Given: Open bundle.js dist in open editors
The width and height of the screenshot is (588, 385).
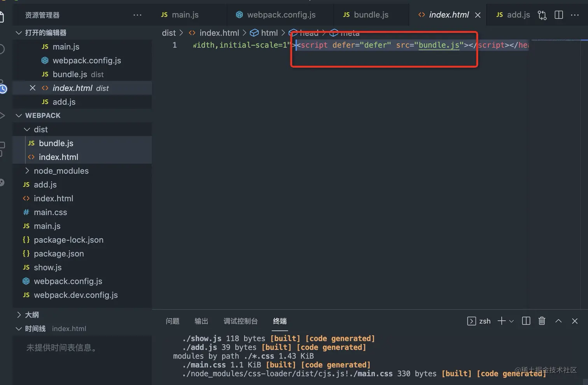Looking at the screenshot, I should pos(82,74).
